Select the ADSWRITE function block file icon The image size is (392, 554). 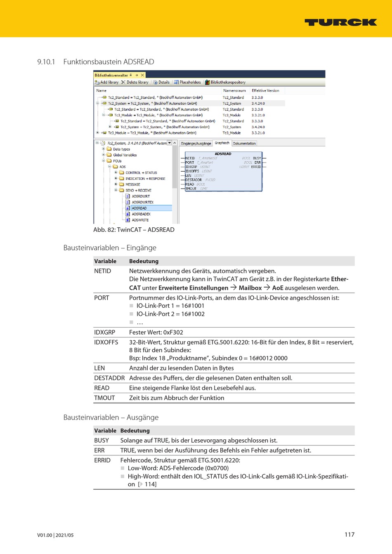click(x=128, y=220)
